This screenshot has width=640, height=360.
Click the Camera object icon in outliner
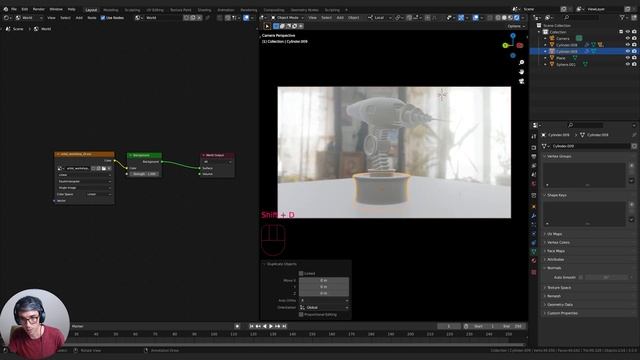(x=552, y=38)
